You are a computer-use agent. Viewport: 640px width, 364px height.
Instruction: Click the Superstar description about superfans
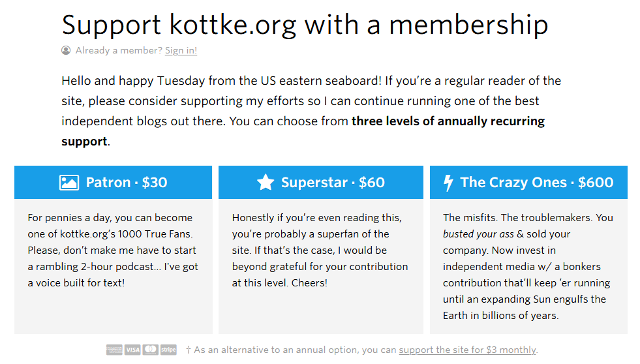(x=320, y=250)
